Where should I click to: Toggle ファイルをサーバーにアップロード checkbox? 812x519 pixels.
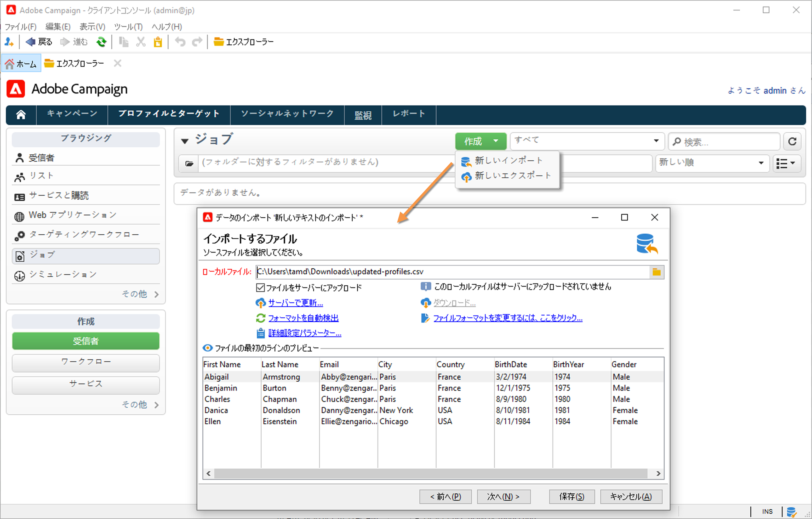260,287
